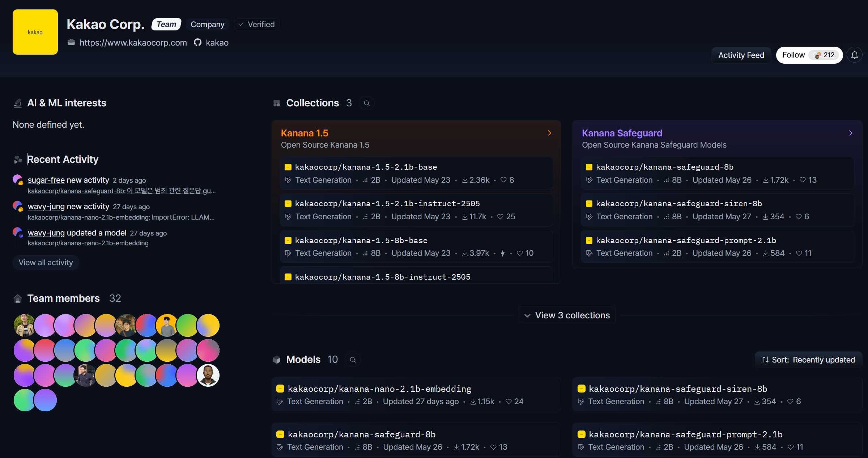The width and height of the screenshot is (868, 458).
Task: Click the Company tag
Action: tap(207, 25)
